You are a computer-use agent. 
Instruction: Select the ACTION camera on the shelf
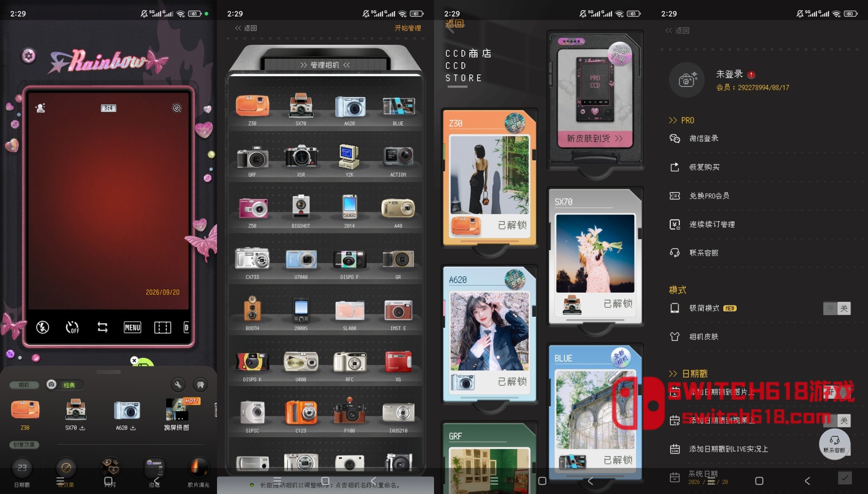click(398, 161)
